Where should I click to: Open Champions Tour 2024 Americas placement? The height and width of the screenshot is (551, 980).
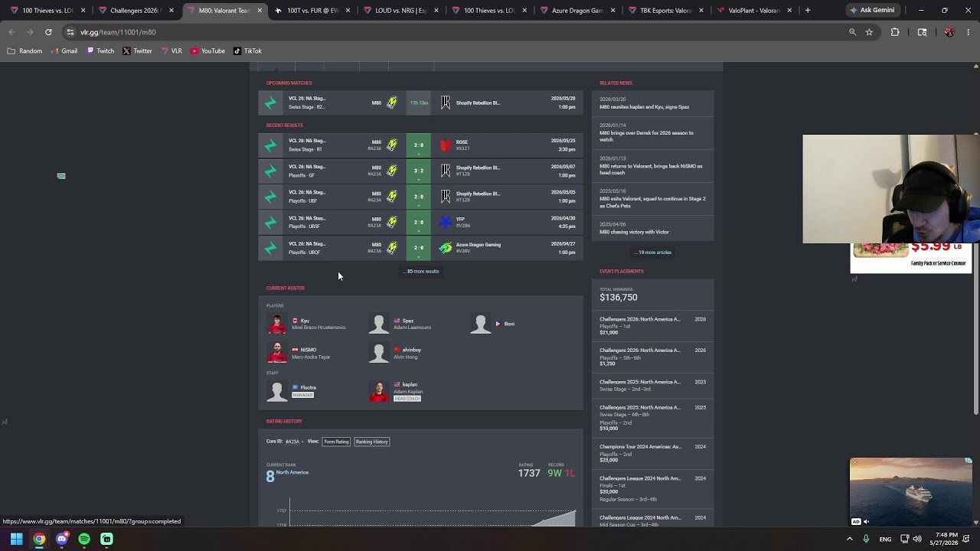(x=652, y=454)
